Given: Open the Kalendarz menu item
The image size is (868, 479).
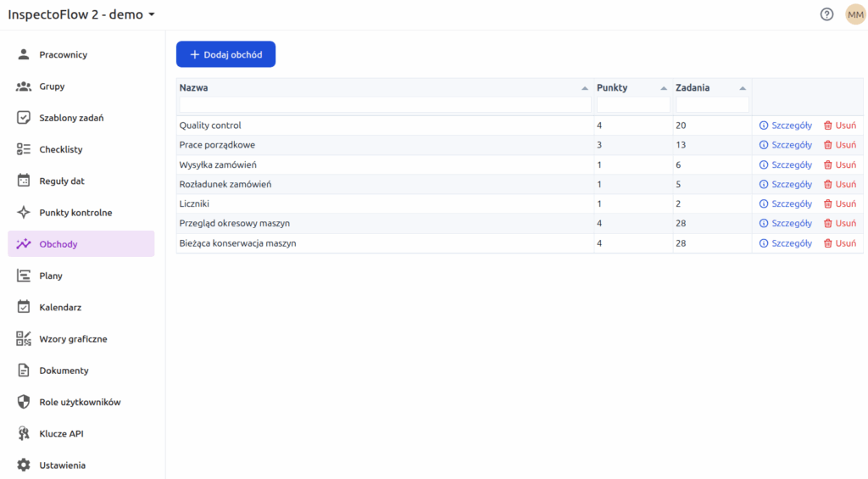Looking at the screenshot, I should tap(60, 308).
